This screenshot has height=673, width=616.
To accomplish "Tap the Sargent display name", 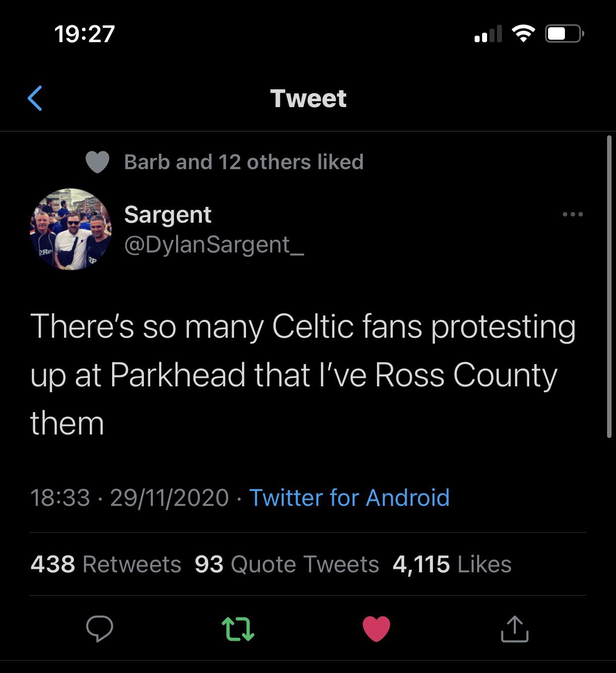I will [x=168, y=215].
